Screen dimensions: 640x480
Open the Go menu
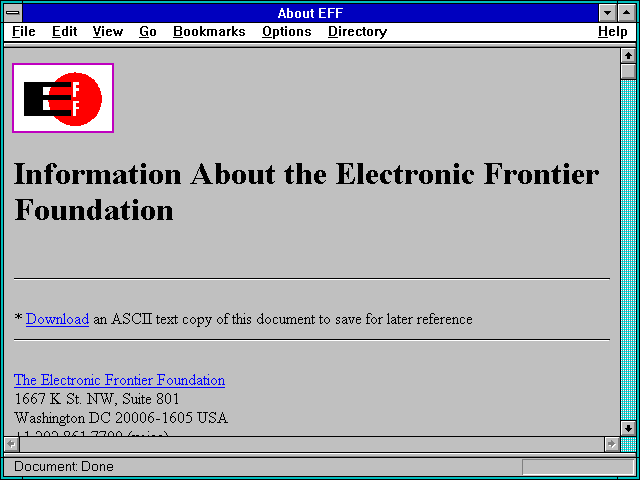tap(148, 32)
